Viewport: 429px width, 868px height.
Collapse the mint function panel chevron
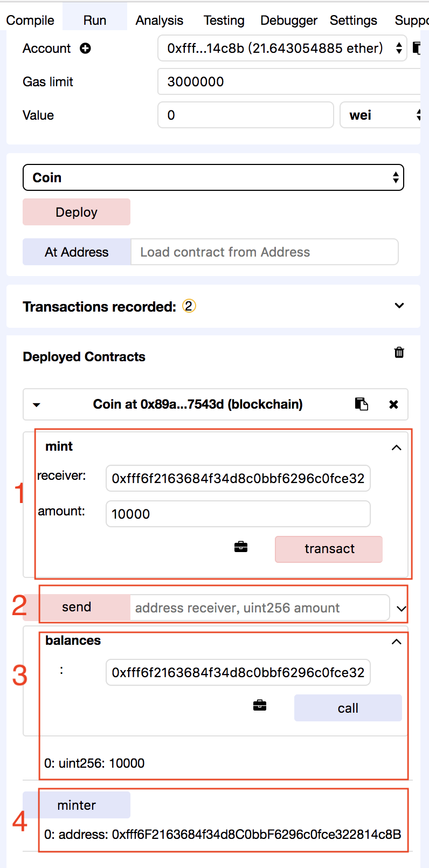click(397, 447)
